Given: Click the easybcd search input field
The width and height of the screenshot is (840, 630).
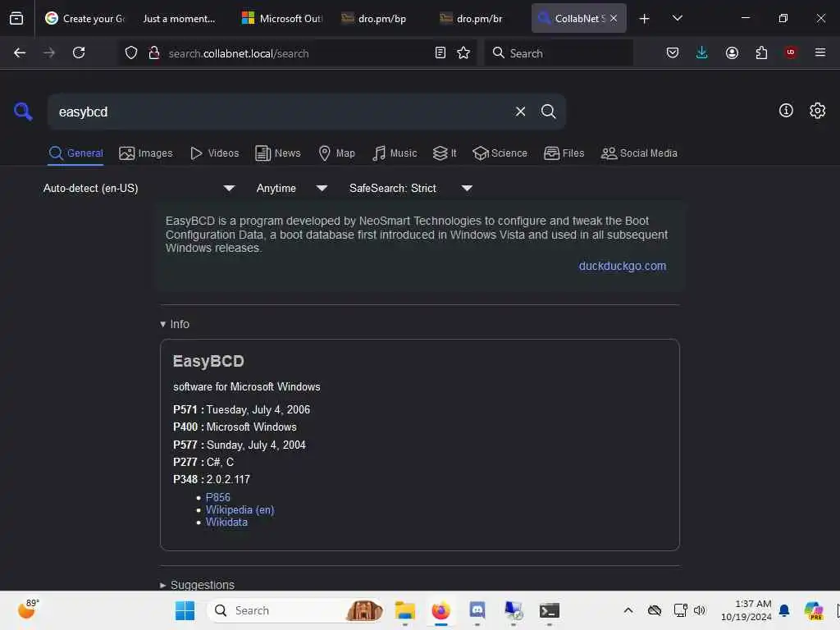Looking at the screenshot, I should pyautogui.click(x=281, y=112).
